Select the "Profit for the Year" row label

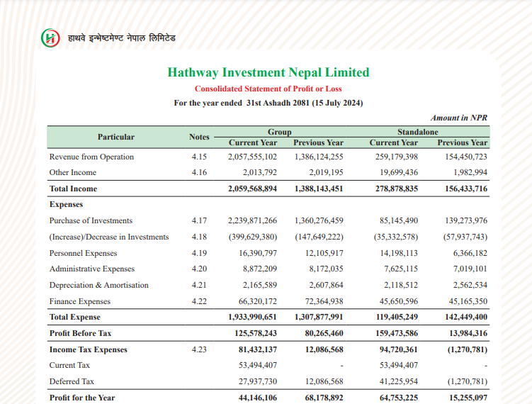click(82, 398)
